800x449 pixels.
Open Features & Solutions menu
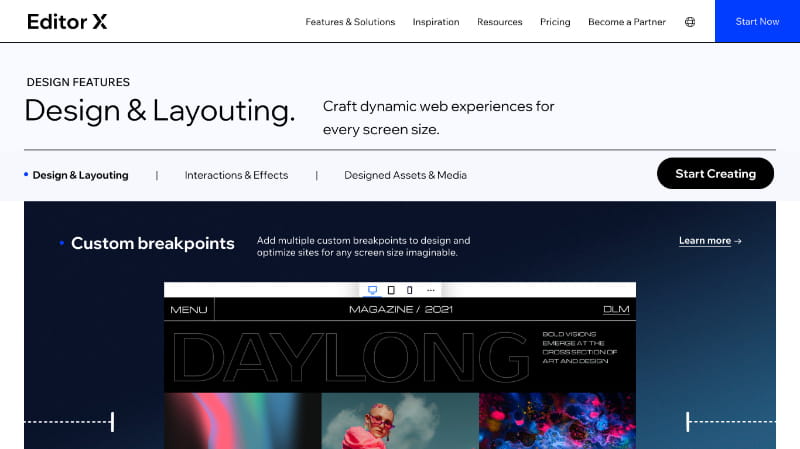click(x=350, y=22)
